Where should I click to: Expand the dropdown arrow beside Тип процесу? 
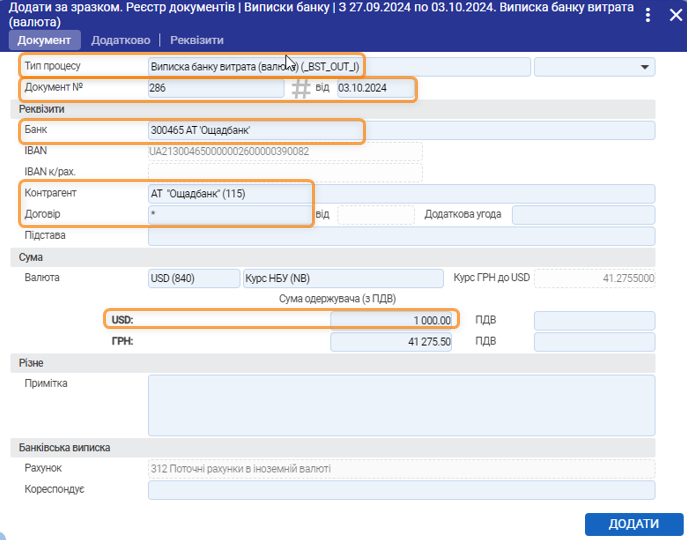[643, 67]
